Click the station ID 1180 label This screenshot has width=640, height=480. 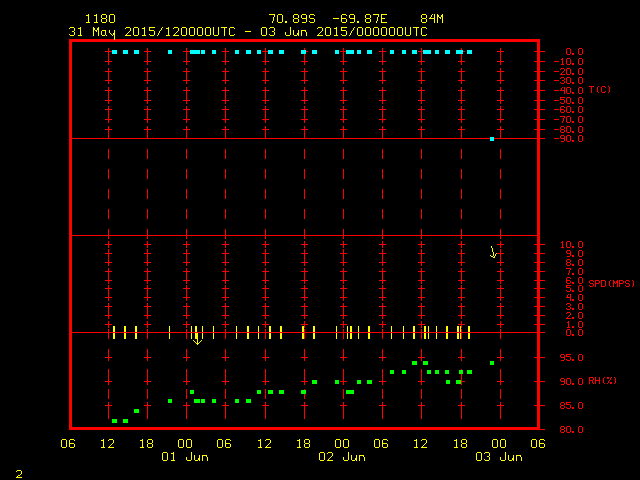(x=100, y=19)
